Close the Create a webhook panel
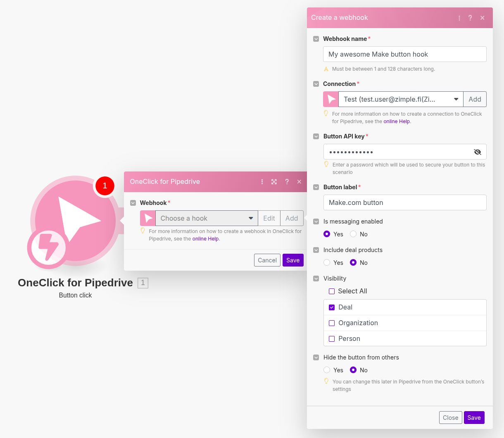 tap(483, 18)
